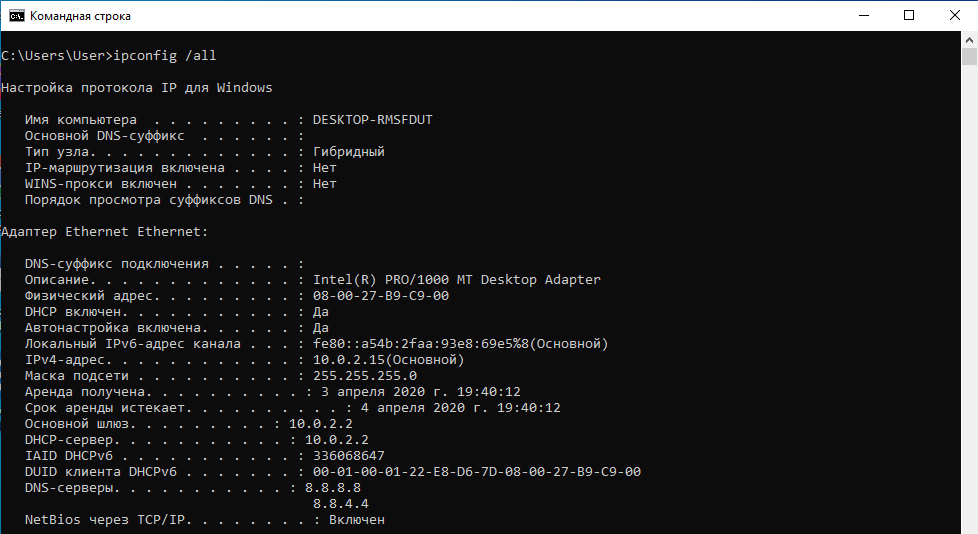Open the Command Prompt system menu icon
Viewport: 978px width, 534px height.
(15, 16)
